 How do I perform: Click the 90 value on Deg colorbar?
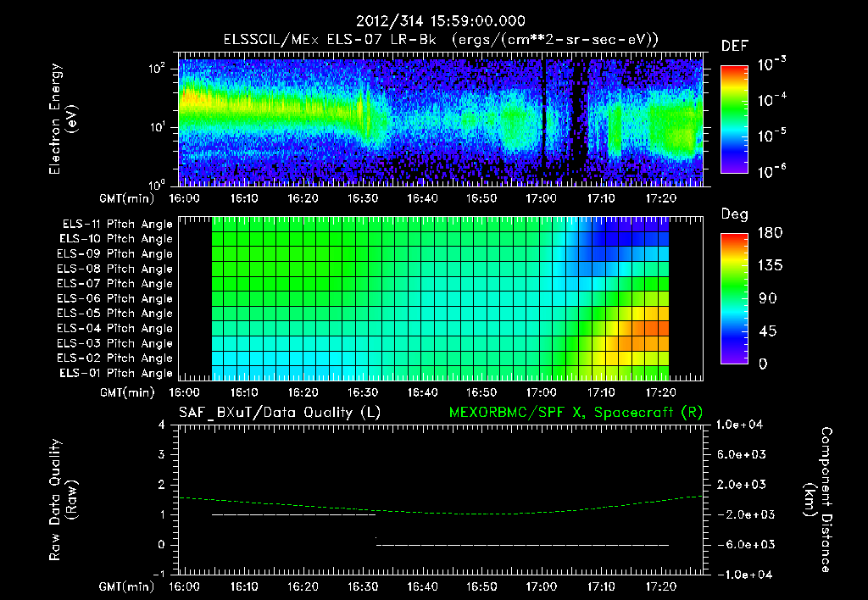tap(768, 299)
